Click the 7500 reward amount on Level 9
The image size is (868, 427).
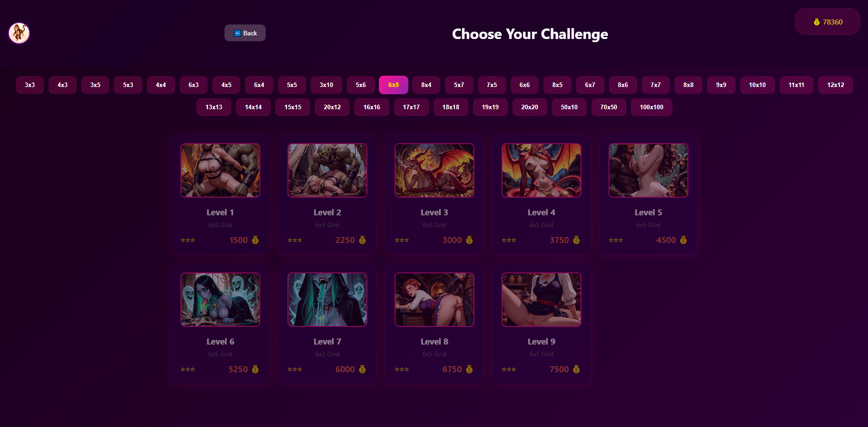pyautogui.click(x=559, y=369)
